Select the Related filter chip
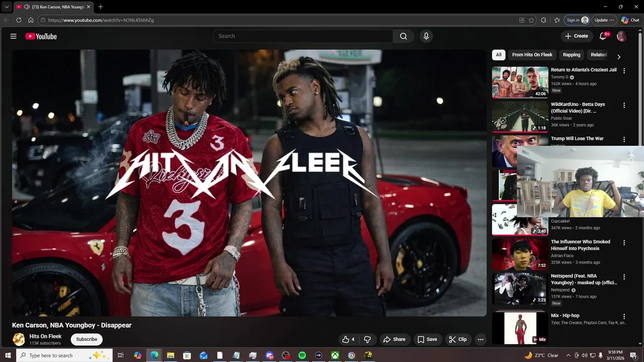Viewport: 644px width, 362px height. [x=599, y=55]
